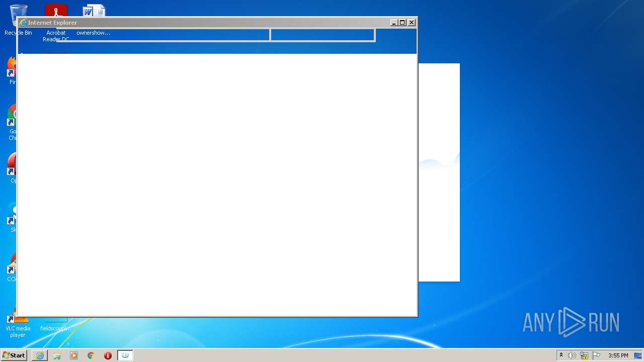Minimize the Internet Explorer window
This screenshot has height=362, width=644.
(x=394, y=23)
